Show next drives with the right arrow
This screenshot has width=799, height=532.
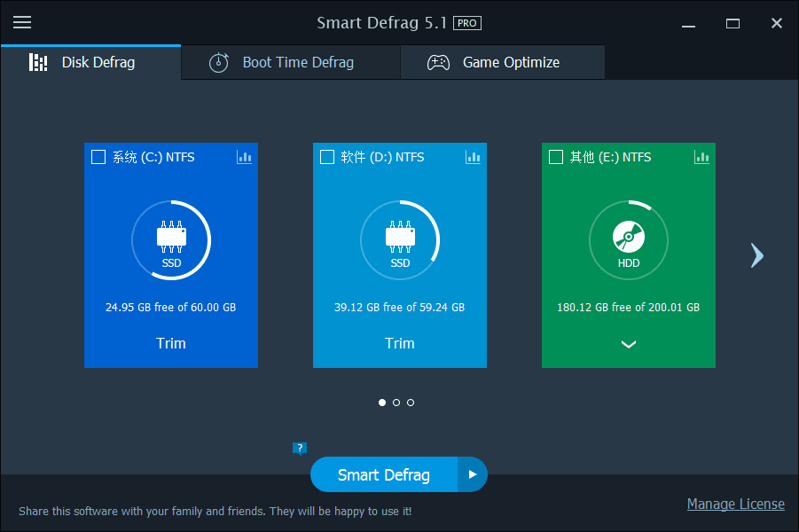756,255
